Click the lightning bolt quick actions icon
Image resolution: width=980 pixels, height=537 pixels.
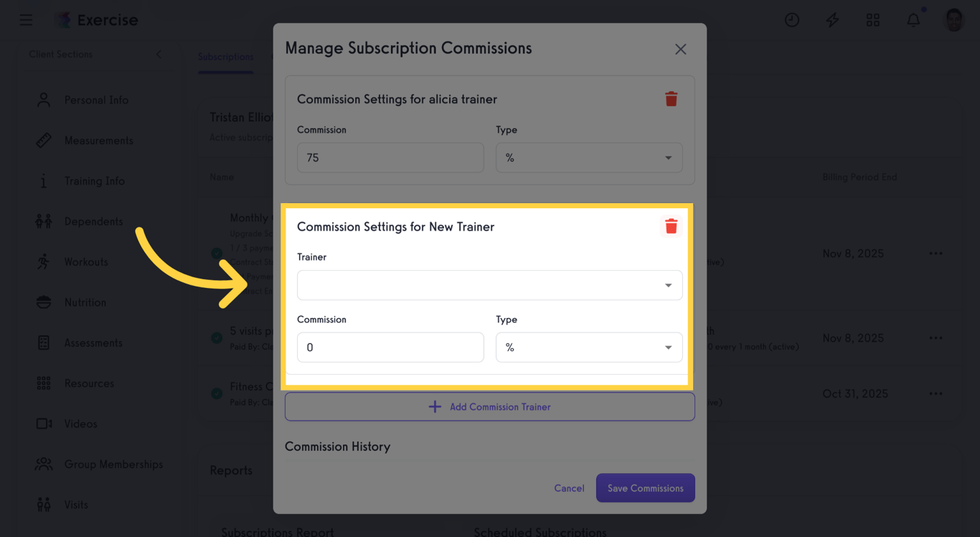pyautogui.click(x=832, y=20)
